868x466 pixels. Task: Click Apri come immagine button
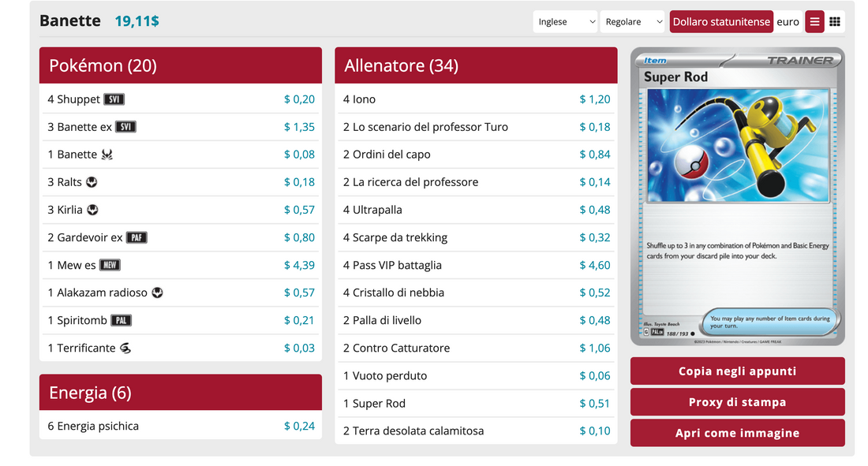point(737,433)
